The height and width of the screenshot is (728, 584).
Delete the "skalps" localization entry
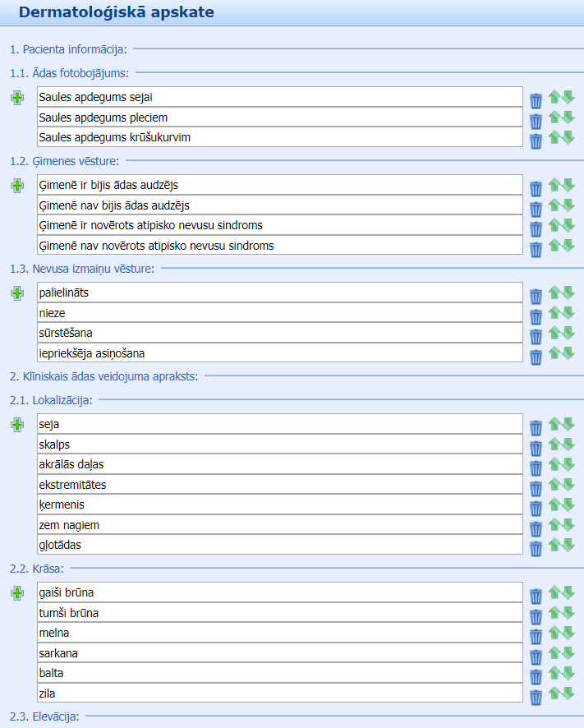tap(536, 448)
